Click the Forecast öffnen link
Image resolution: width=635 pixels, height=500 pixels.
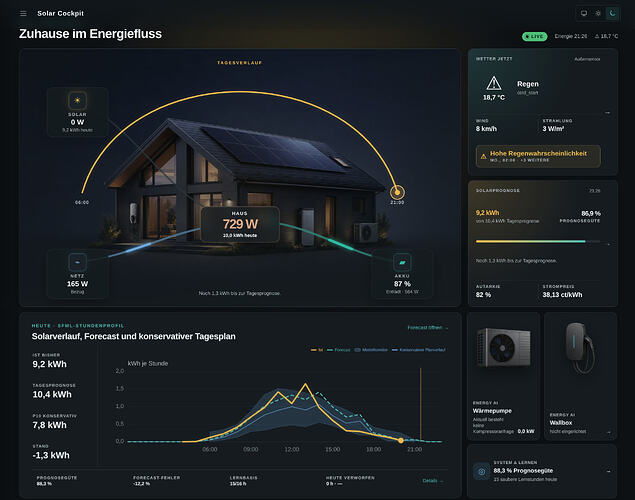tap(428, 328)
